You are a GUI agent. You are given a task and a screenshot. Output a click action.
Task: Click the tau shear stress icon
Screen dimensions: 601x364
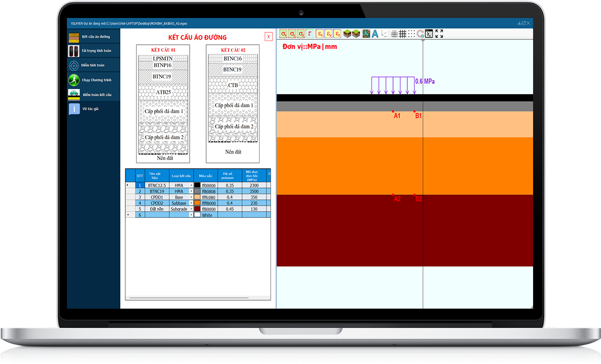tap(309, 34)
